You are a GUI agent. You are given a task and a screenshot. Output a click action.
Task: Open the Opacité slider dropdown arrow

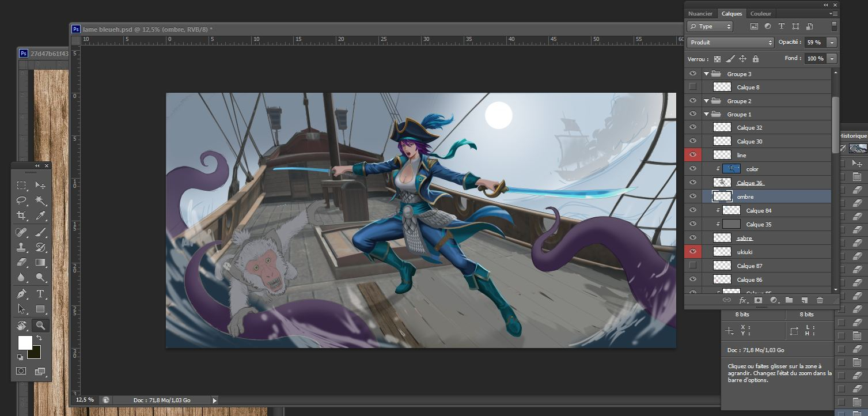pos(831,43)
